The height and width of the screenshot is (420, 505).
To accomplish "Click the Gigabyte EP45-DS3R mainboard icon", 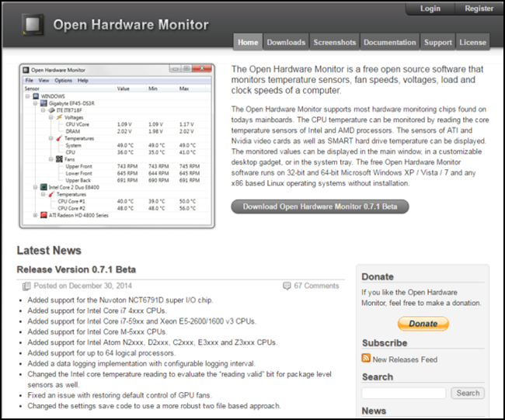I will coord(44,103).
